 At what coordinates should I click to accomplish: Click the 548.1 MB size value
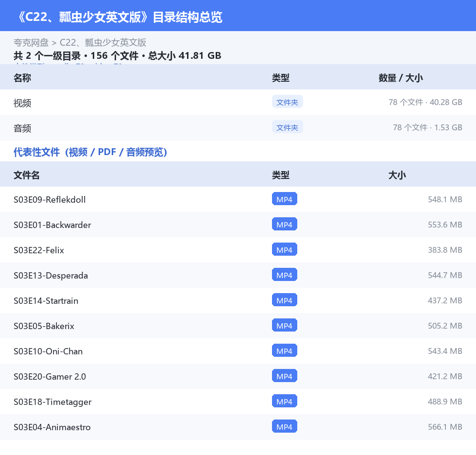[x=445, y=200]
